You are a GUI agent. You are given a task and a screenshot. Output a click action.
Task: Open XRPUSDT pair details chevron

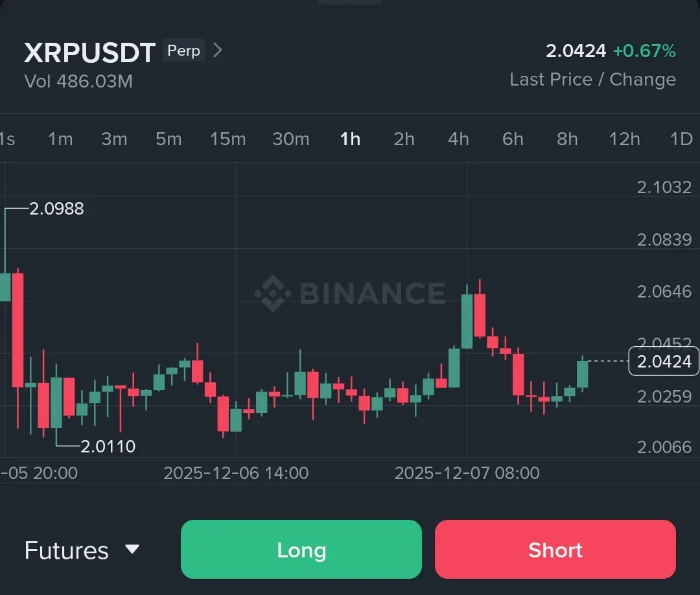tap(218, 51)
